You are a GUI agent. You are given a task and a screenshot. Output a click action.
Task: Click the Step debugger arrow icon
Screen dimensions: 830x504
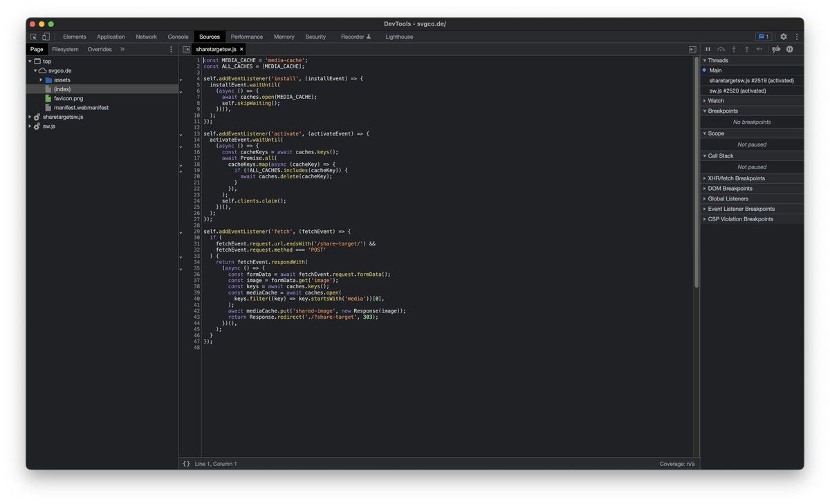pyautogui.click(x=759, y=49)
